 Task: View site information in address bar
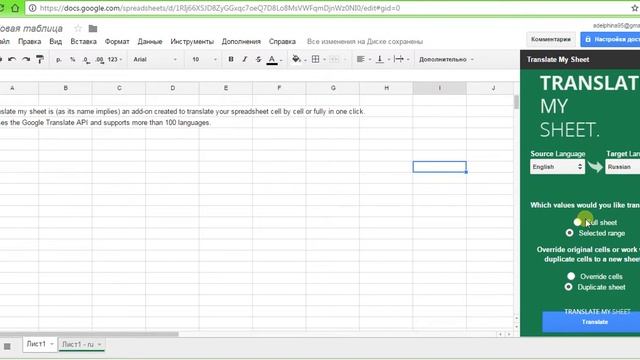[x=33, y=8]
